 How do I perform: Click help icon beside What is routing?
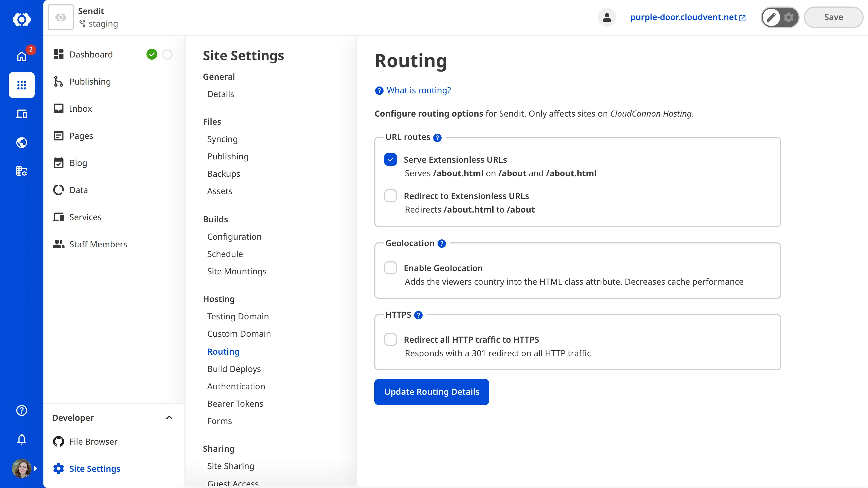[x=379, y=91]
